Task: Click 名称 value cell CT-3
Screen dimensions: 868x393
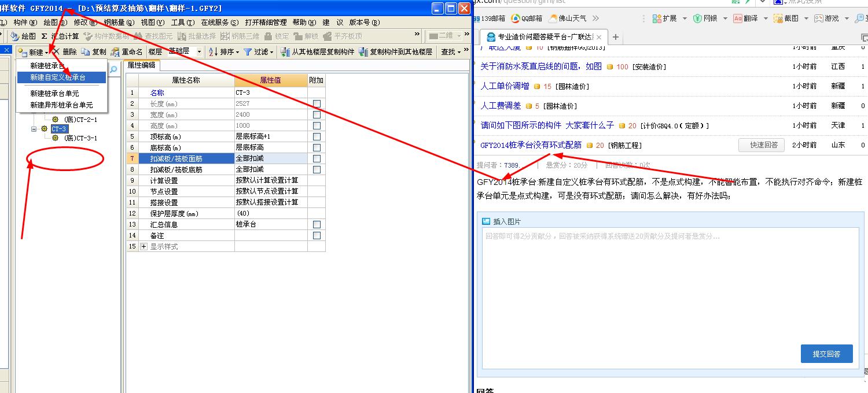Action: click(x=271, y=92)
